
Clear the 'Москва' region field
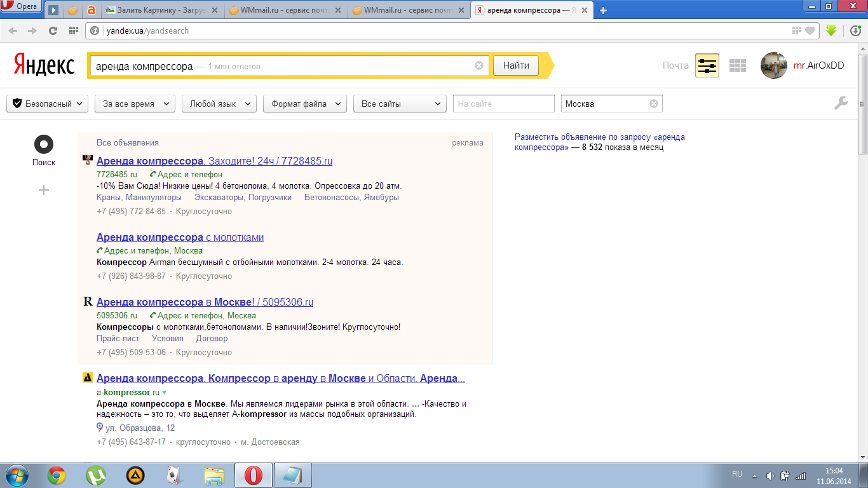click(653, 104)
